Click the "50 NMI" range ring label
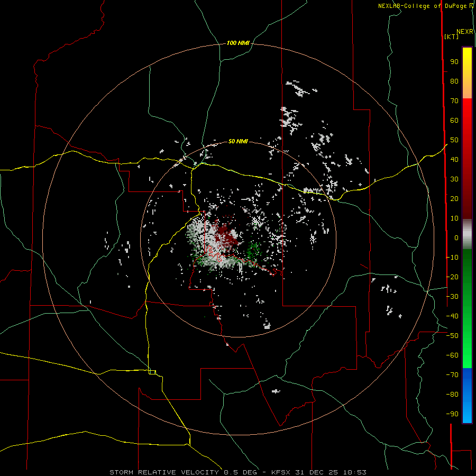The image size is (476, 476). 238,141
